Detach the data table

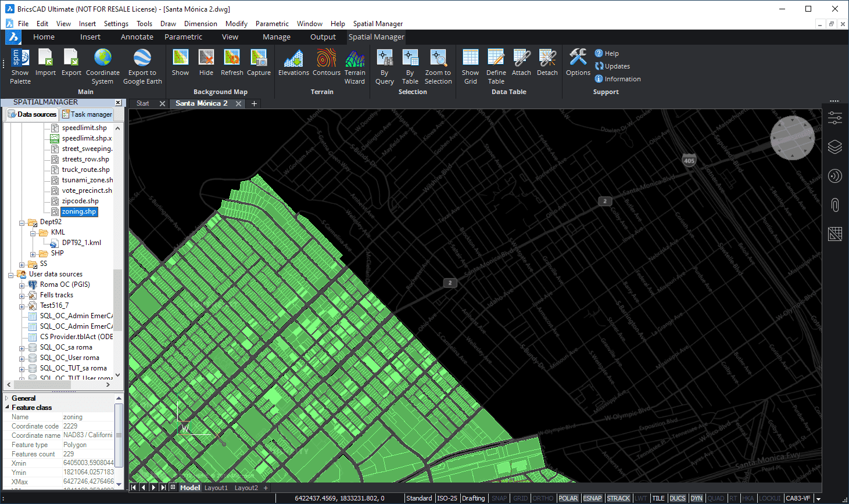coord(547,63)
